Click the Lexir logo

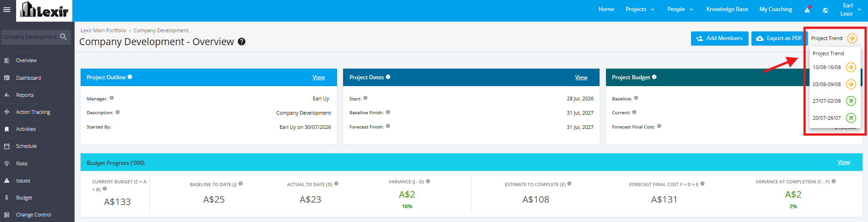coord(44,11)
